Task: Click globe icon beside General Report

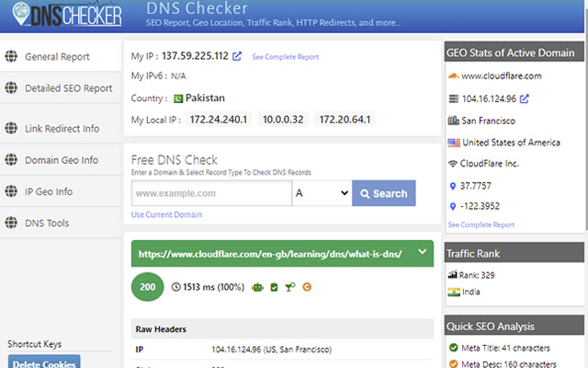Action: click(11, 56)
